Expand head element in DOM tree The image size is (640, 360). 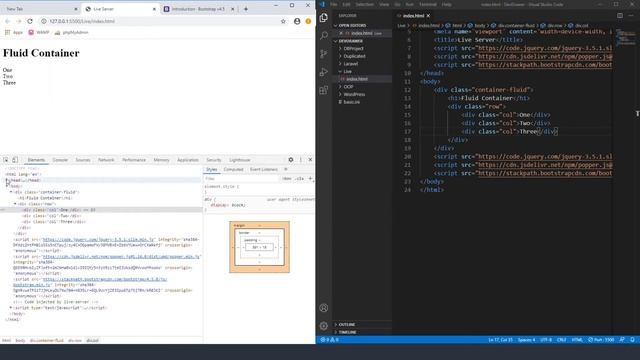(7, 180)
